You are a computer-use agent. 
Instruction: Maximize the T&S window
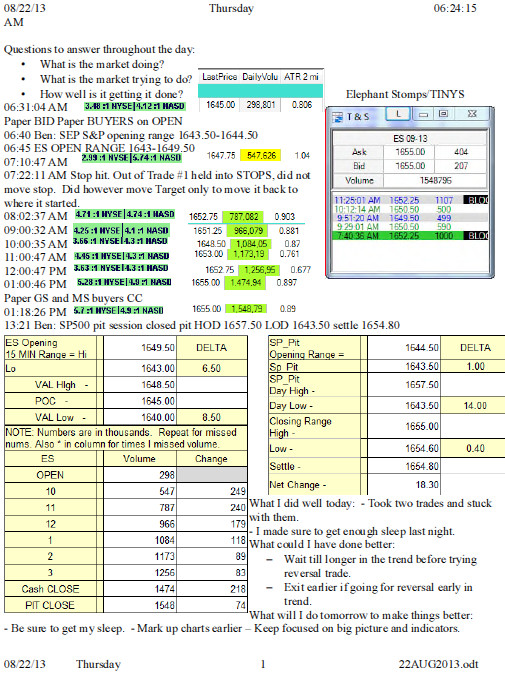pos(443,114)
